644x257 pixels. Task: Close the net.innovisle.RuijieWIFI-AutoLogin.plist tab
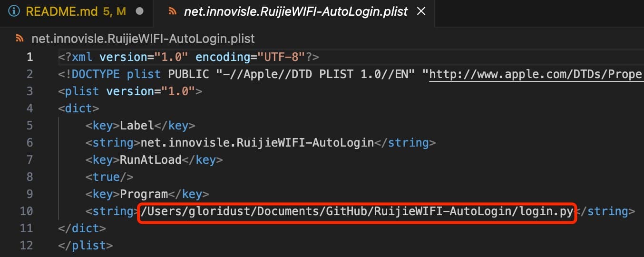click(421, 11)
